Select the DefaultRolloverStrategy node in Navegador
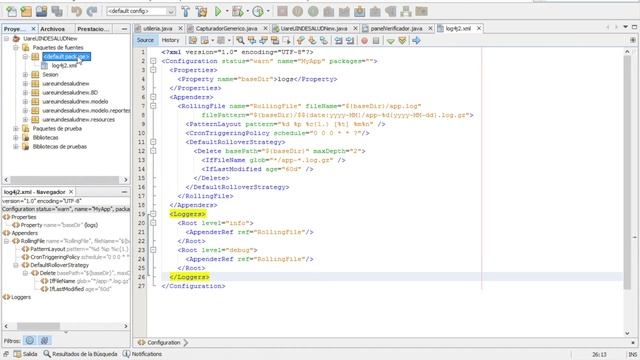This screenshot has width=640, height=360. 59,265
